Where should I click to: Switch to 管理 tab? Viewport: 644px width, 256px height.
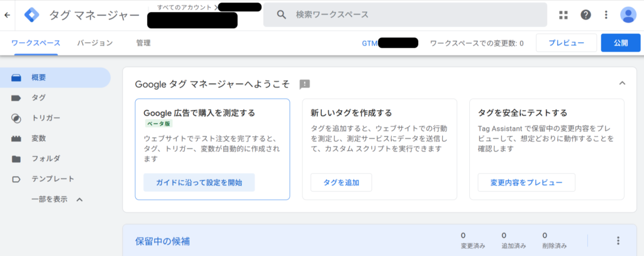[143, 43]
